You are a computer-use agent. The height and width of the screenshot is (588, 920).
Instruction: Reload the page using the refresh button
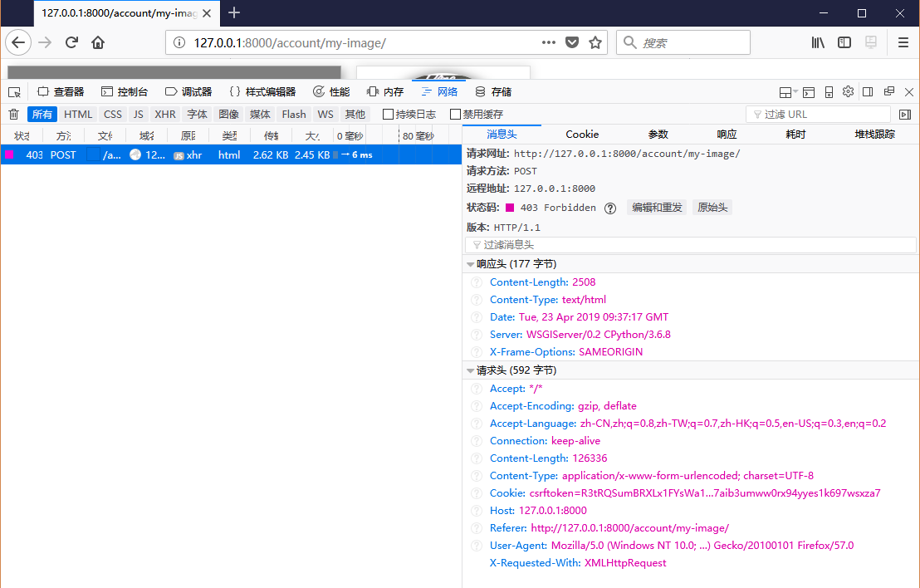tap(71, 42)
